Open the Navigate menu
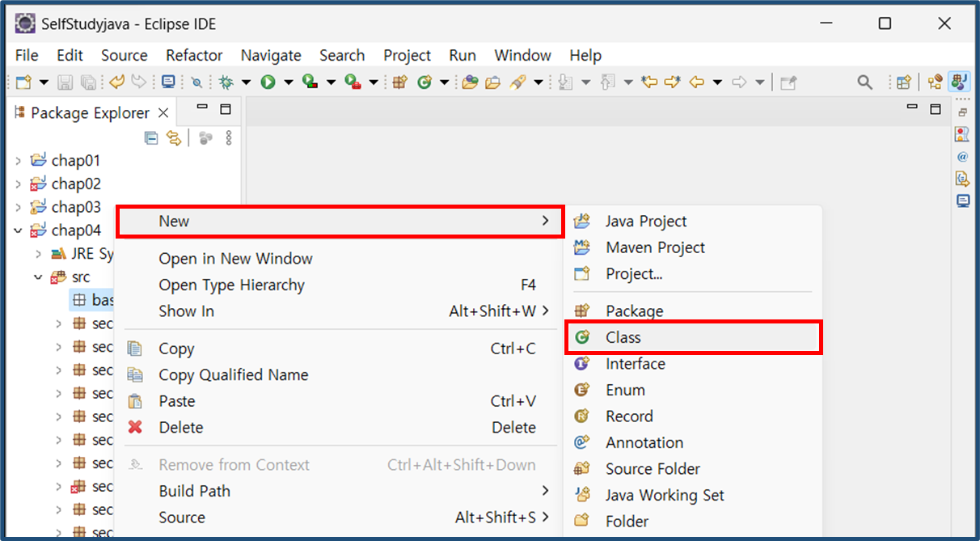The width and height of the screenshot is (980, 541). [x=271, y=55]
